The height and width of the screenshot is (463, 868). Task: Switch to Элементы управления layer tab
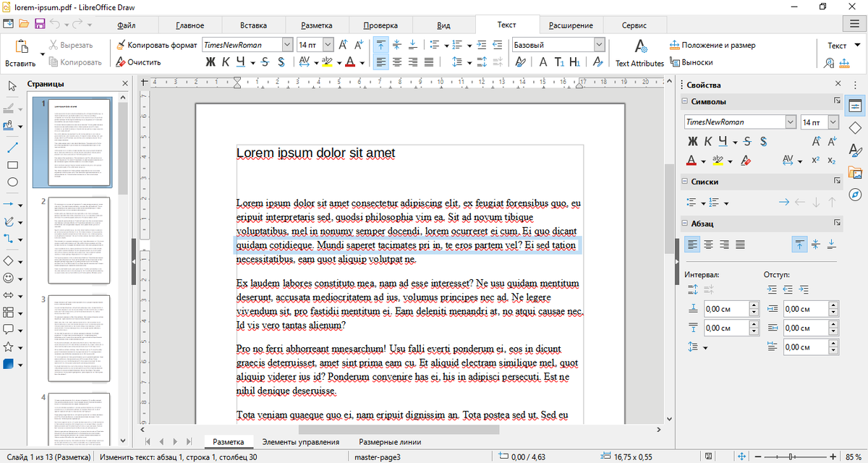(301, 442)
